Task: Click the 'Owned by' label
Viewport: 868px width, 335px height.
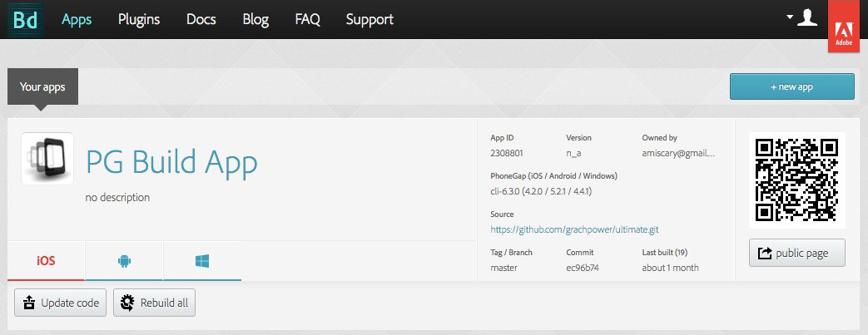Action: pyautogui.click(x=660, y=138)
